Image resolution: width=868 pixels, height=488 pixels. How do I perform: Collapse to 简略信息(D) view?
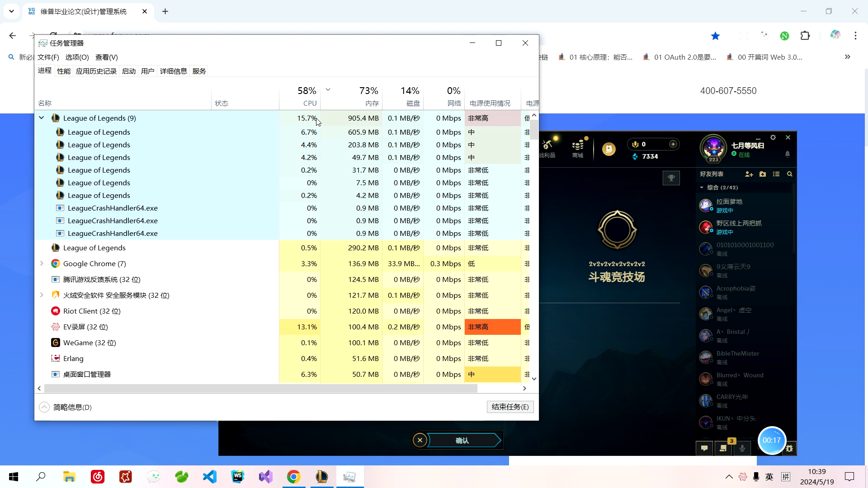pyautogui.click(x=66, y=407)
